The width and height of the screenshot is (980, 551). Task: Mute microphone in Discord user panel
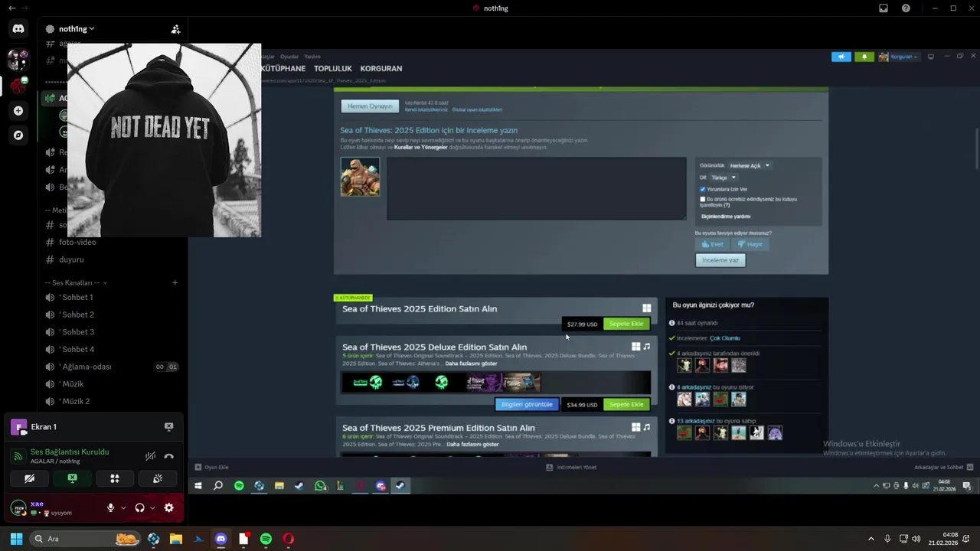(x=111, y=507)
